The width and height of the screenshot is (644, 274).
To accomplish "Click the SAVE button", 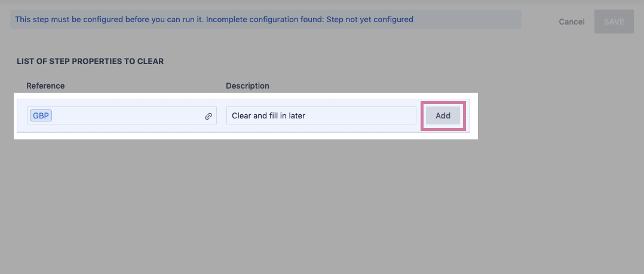I will (614, 22).
